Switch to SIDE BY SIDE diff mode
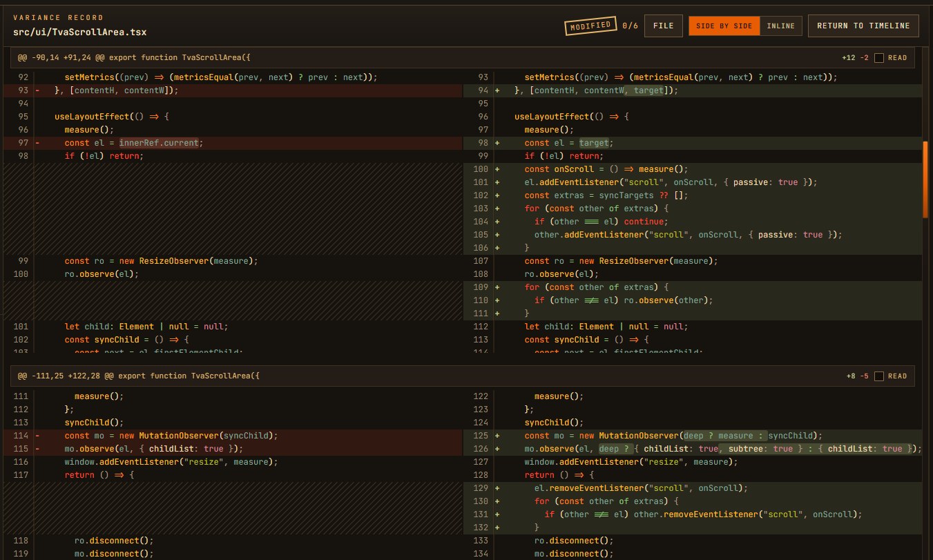The height and width of the screenshot is (560, 933). click(724, 26)
